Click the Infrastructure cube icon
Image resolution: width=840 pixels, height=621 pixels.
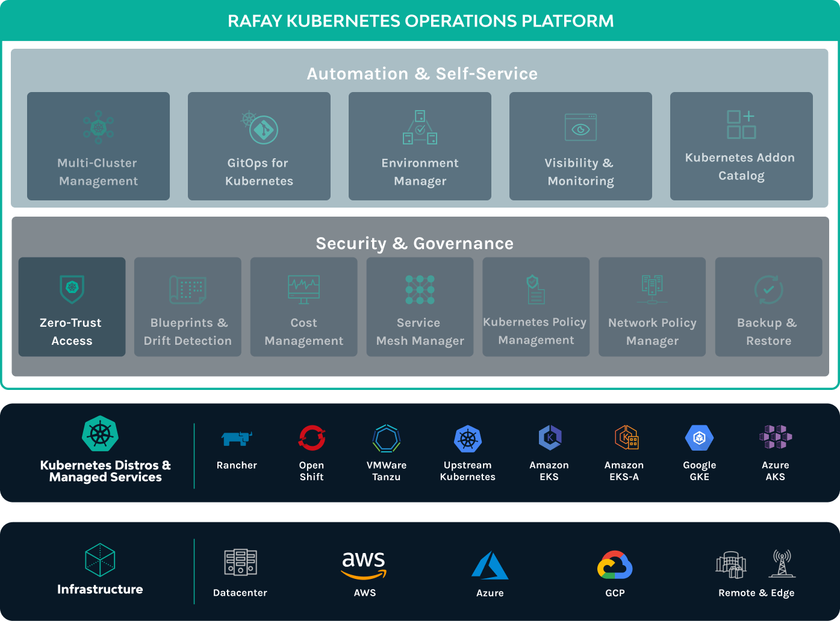[x=100, y=560]
